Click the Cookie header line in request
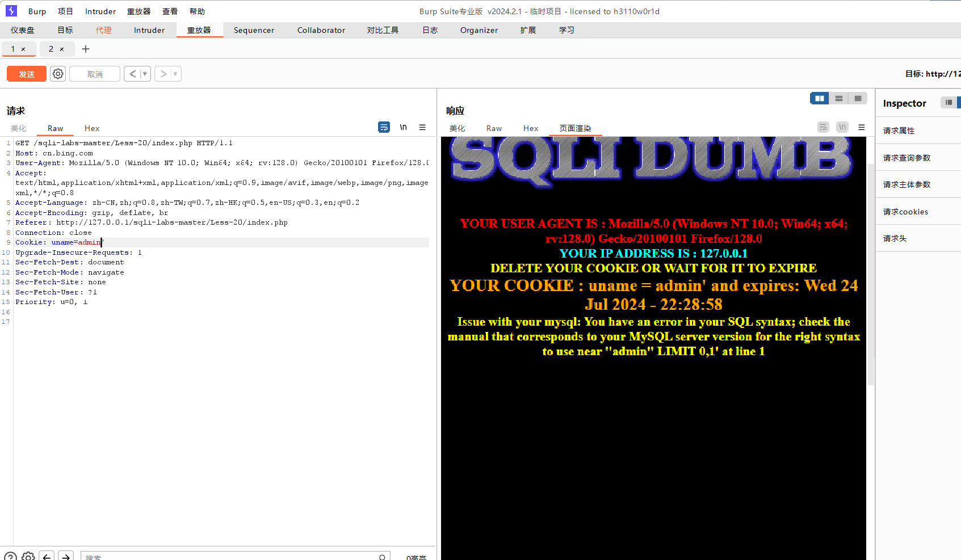 click(221, 242)
